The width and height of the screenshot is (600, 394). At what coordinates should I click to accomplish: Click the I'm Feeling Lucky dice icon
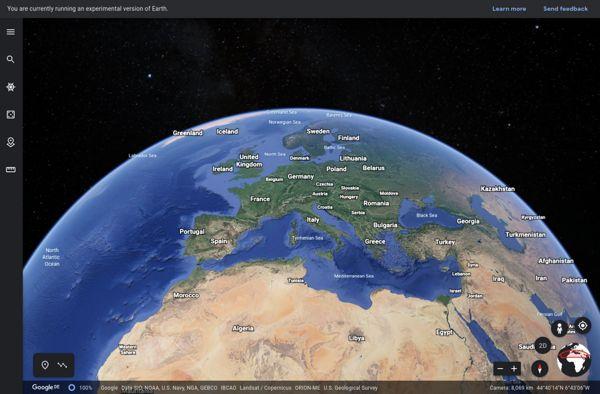(11, 114)
